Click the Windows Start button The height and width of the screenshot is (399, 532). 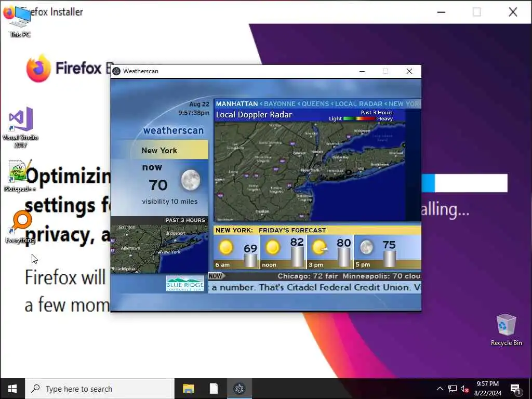(x=12, y=389)
